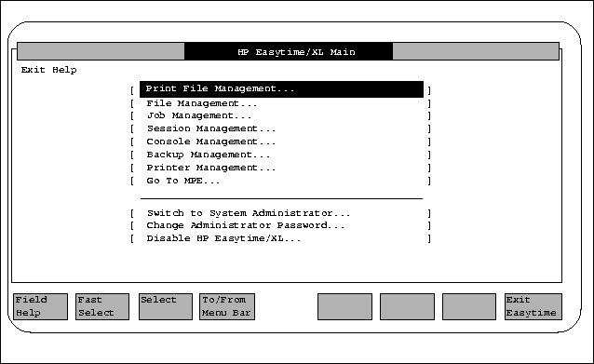Select Disable HP Easytime/XL... option
594x364 pixels.
point(223,238)
